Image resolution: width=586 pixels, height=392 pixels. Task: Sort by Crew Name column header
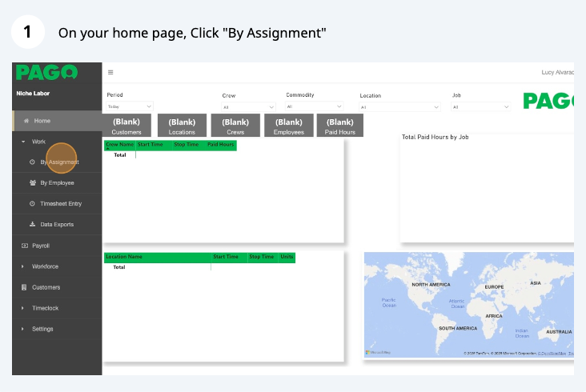(x=119, y=145)
